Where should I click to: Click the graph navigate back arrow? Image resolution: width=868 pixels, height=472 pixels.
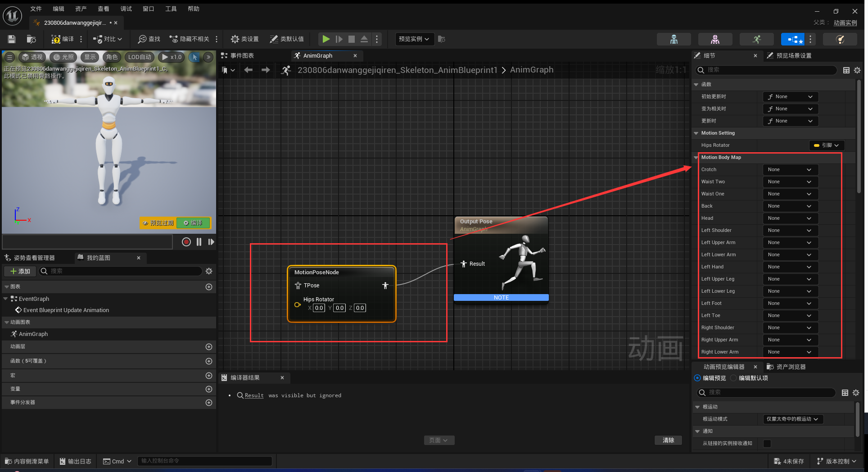click(x=248, y=70)
